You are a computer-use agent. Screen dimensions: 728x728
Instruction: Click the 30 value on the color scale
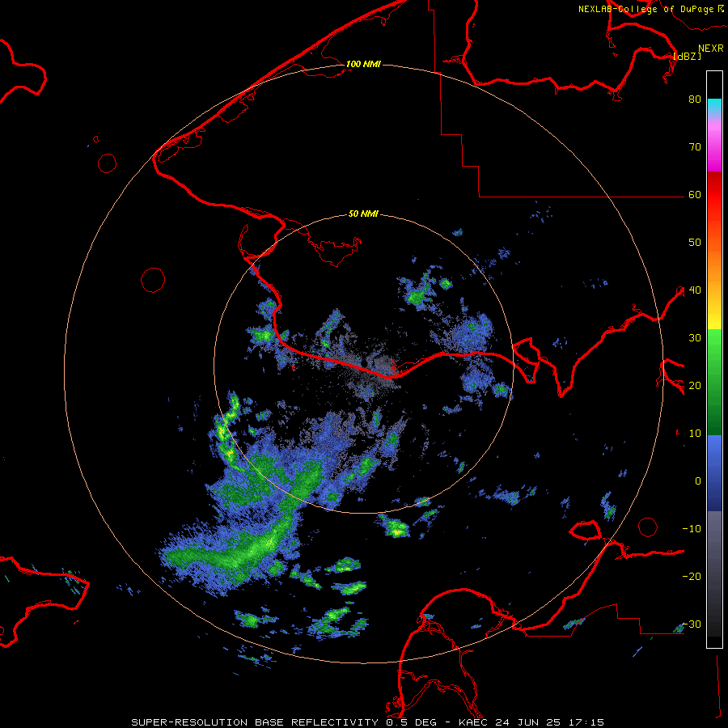point(695,338)
